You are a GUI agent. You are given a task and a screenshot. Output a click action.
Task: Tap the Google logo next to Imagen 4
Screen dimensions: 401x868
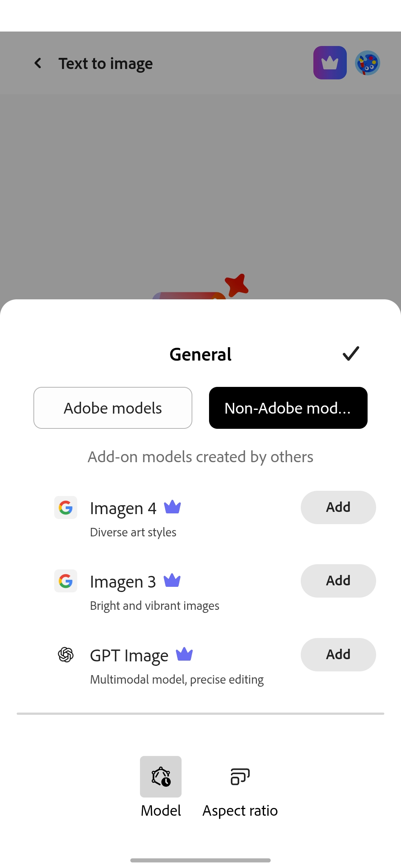click(66, 507)
